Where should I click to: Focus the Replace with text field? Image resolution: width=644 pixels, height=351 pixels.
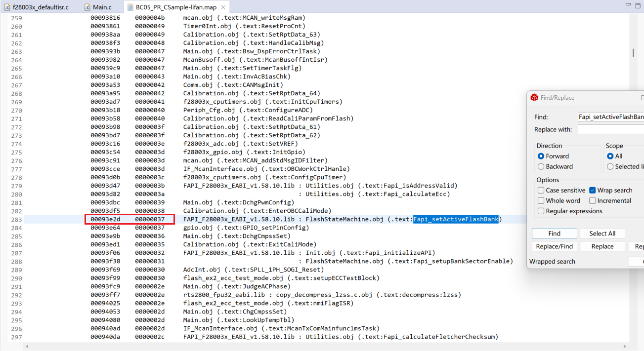click(x=611, y=129)
